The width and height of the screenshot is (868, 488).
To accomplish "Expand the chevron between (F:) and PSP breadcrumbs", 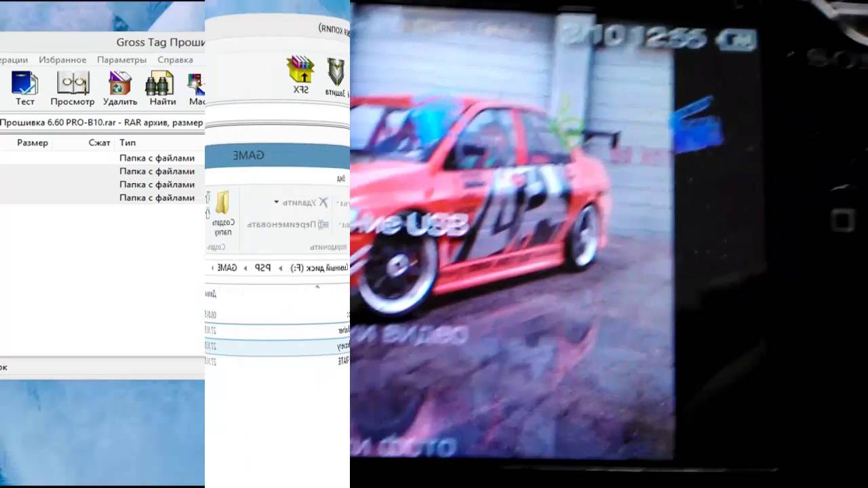I will (281, 268).
